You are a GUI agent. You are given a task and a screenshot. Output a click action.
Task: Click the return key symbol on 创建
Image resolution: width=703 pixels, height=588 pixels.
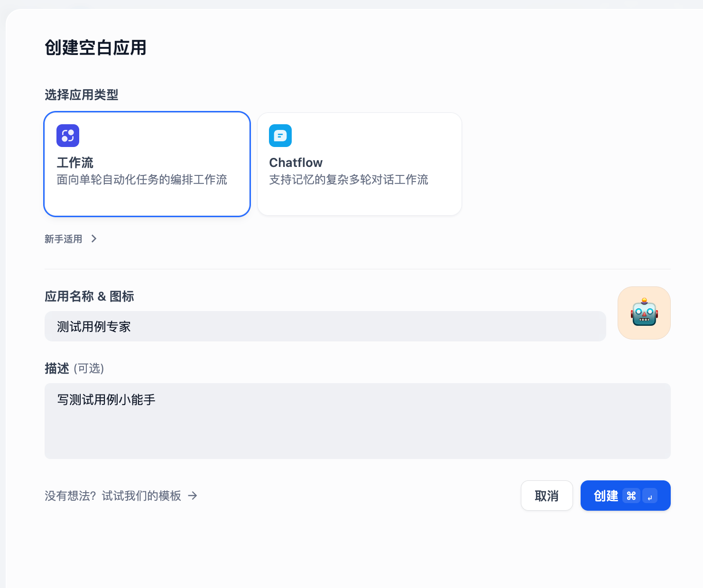click(650, 496)
